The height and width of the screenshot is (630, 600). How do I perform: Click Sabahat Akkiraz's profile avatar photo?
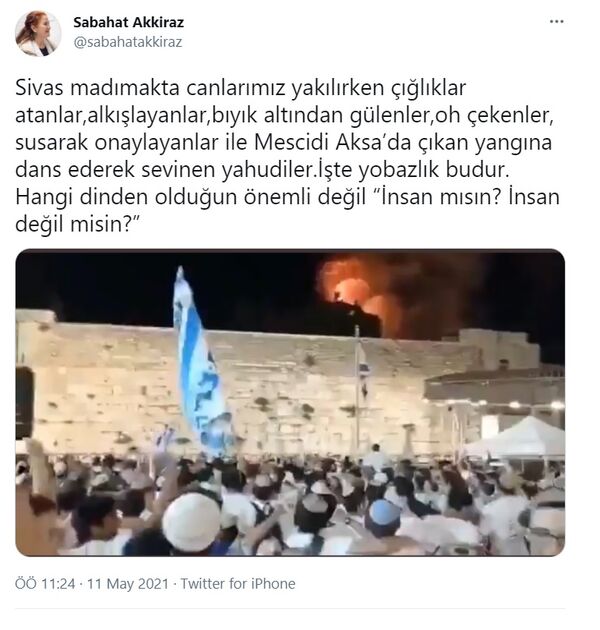point(38,33)
